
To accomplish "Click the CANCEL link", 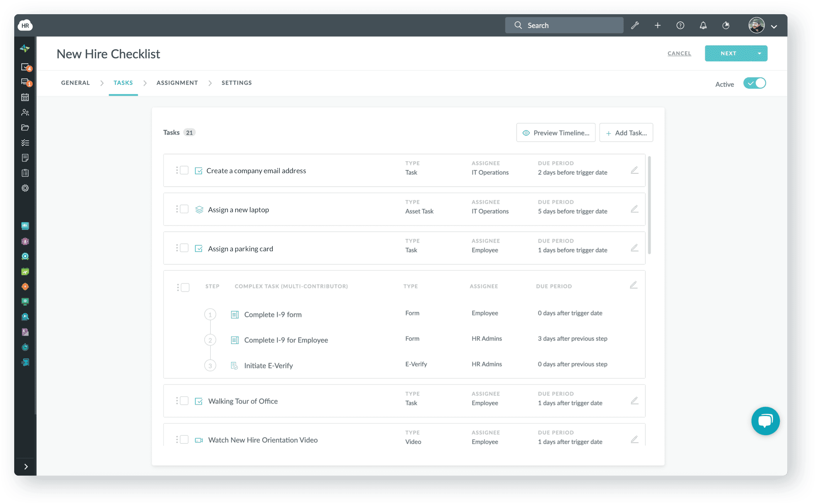I will click(x=679, y=53).
